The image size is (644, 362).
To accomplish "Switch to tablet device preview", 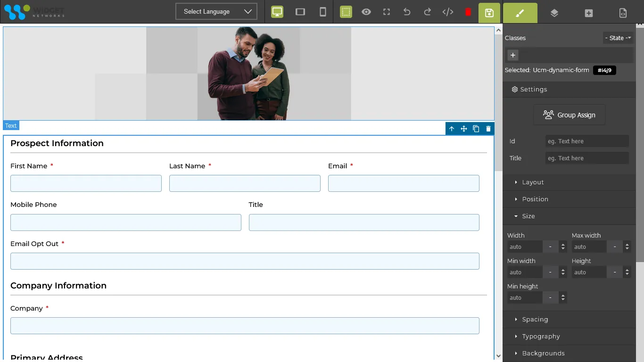I will click(x=300, y=12).
